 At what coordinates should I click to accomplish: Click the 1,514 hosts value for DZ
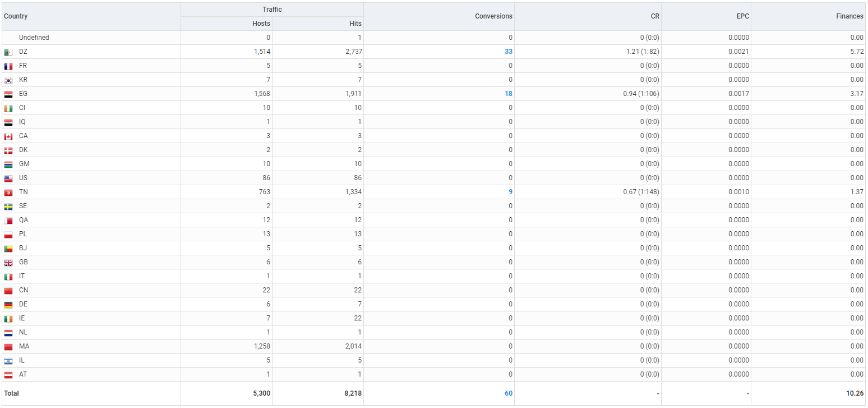click(x=262, y=52)
